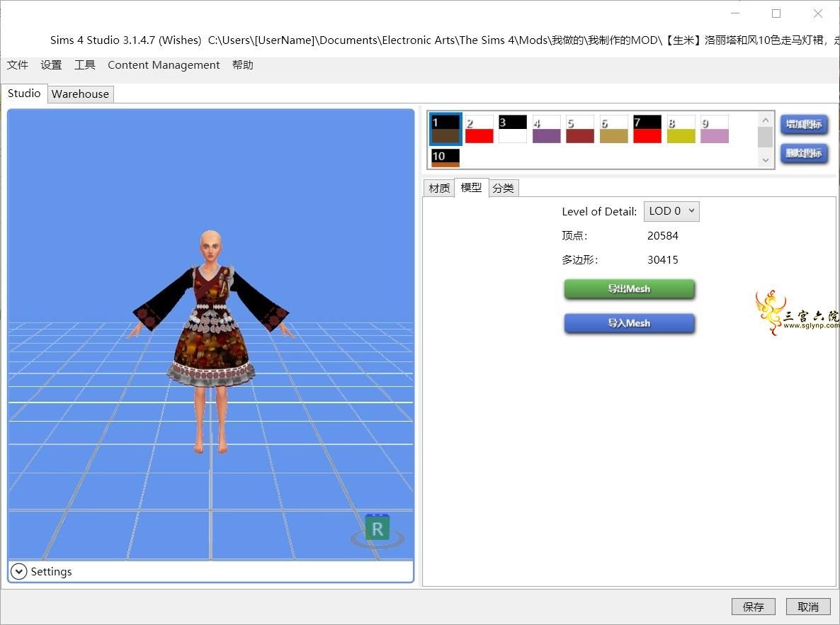Open the 帮助 help menu

(243, 65)
